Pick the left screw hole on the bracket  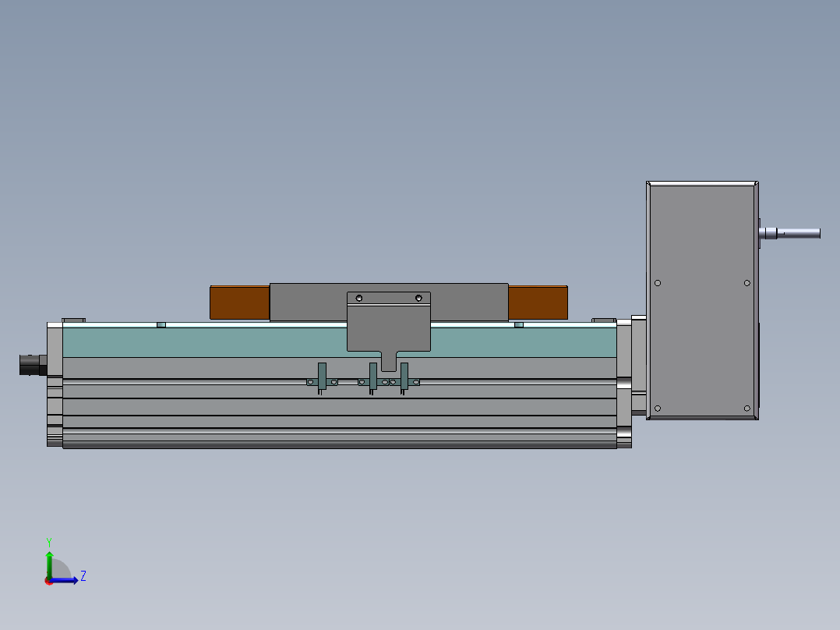[x=359, y=298]
